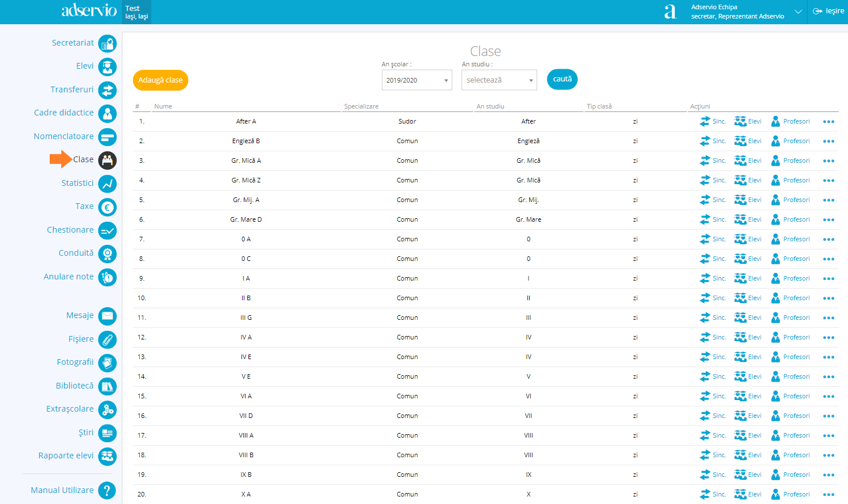Viewport: 848px width, 504px height.
Task: Open the Taxe euro icon
Action: 107,207
